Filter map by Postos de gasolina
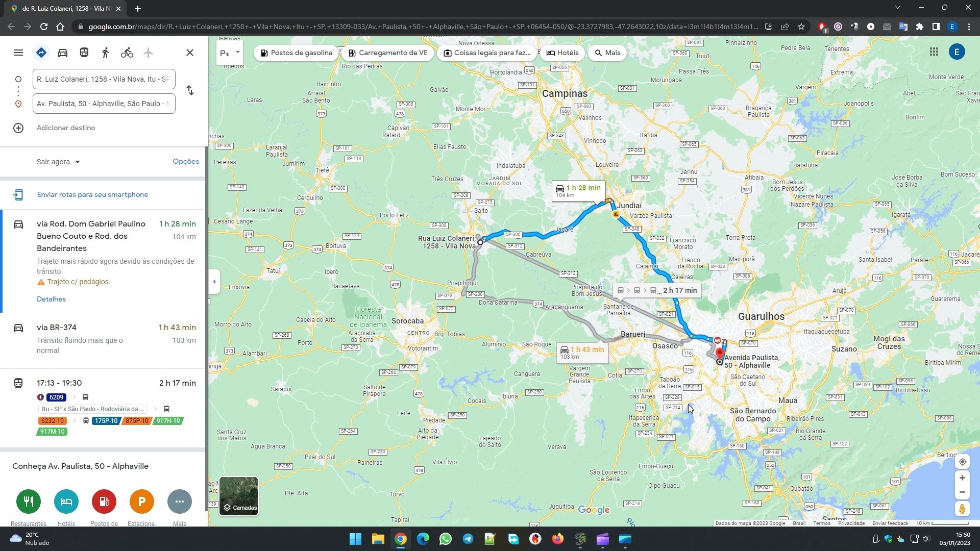The height and width of the screenshot is (551, 980). coord(296,53)
